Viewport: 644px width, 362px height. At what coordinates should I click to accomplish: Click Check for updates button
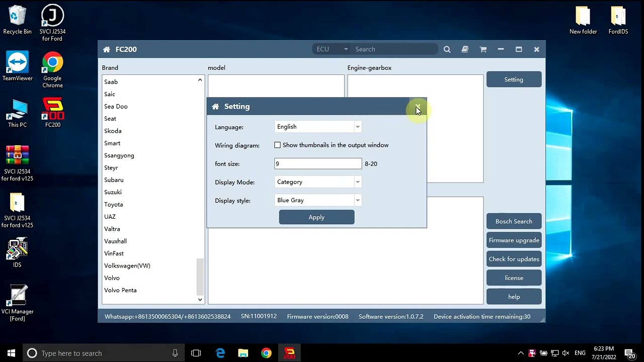tap(514, 259)
